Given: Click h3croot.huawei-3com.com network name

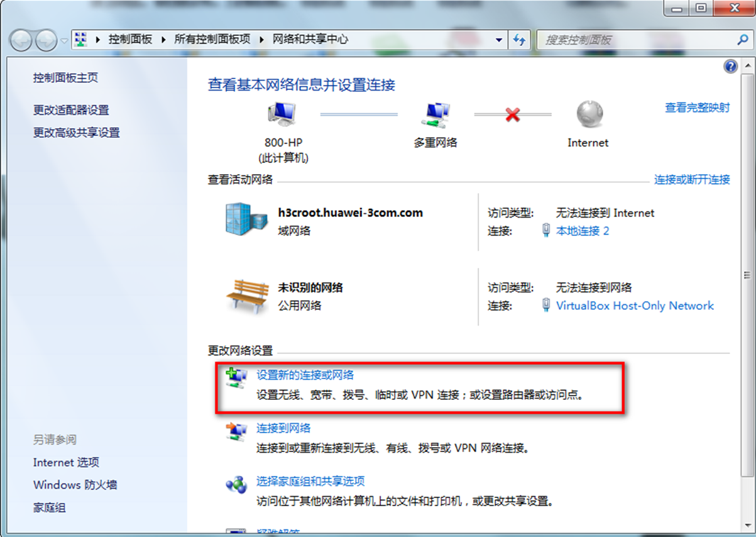Looking at the screenshot, I should pos(350,213).
